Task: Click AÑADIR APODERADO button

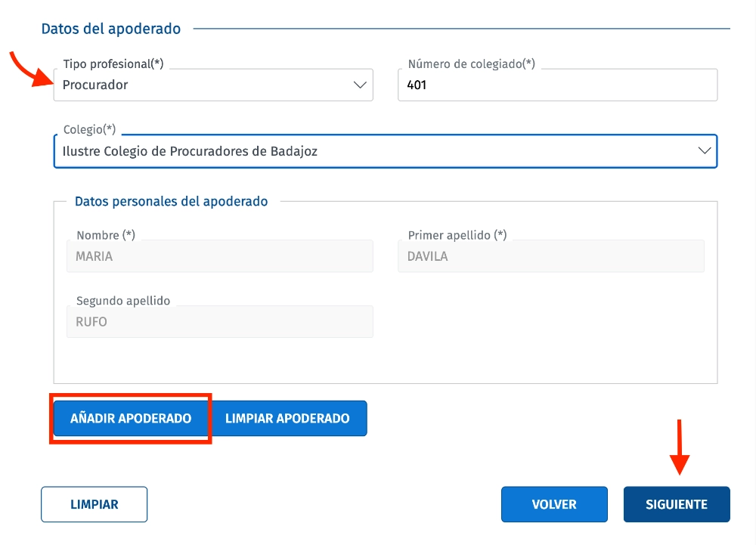Action: coord(130,418)
